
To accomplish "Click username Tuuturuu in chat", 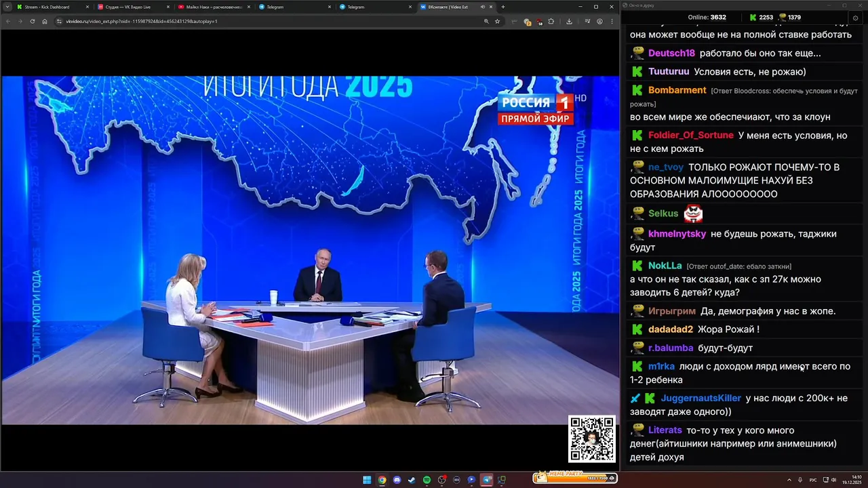I will click(669, 72).
